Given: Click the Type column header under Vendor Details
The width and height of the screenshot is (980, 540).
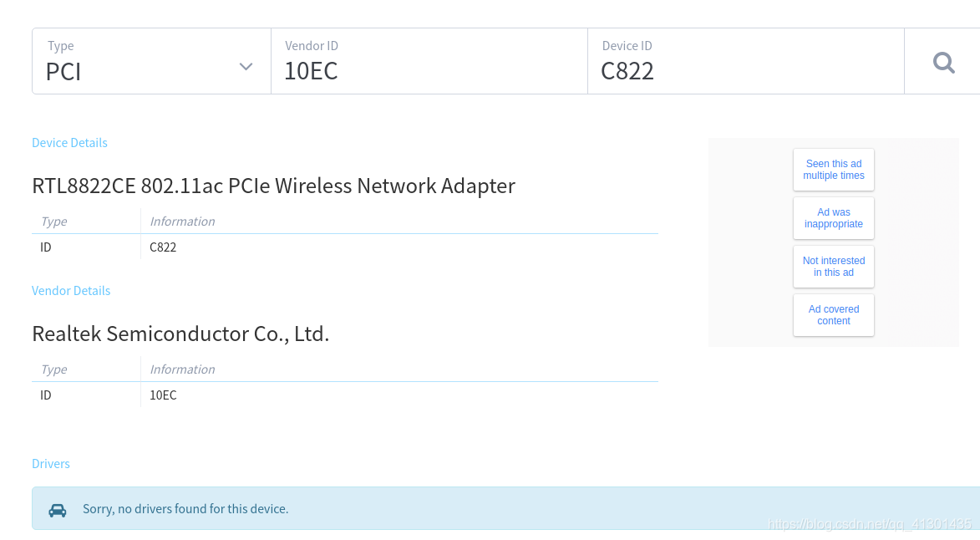Looking at the screenshot, I should point(53,369).
